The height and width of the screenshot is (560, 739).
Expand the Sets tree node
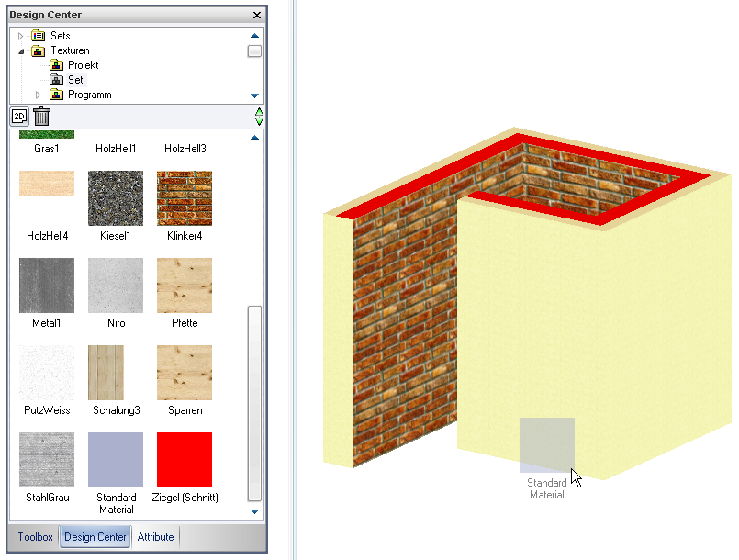pyautogui.click(x=20, y=36)
